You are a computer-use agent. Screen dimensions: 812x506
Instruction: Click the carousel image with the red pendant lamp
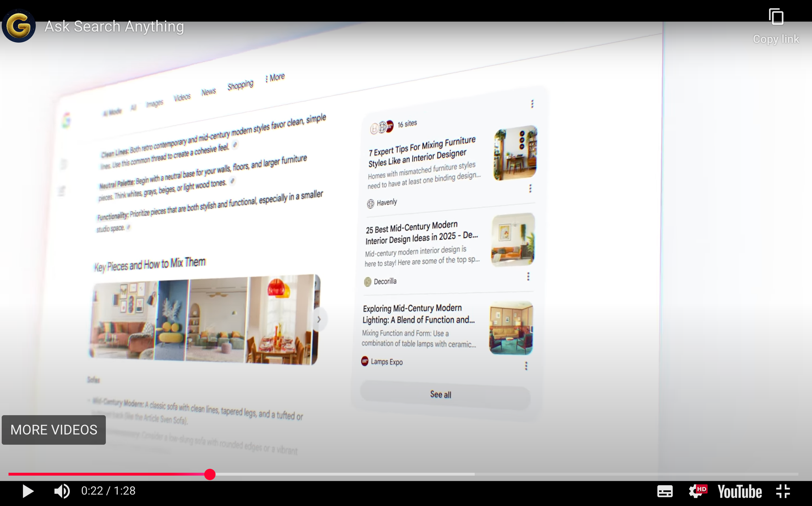tap(279, 319)
